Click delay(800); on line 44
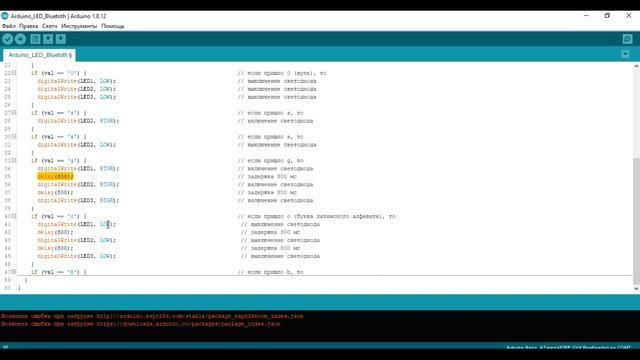The width and height of the screenshot is (640, 360). click(x=56, y=248)
